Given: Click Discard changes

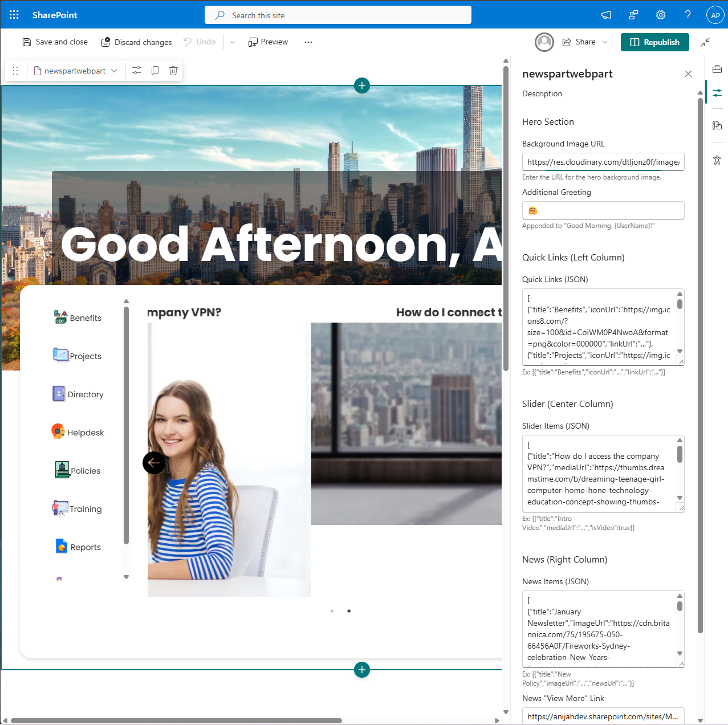Looking at the screenshot, I should point(137,42).
